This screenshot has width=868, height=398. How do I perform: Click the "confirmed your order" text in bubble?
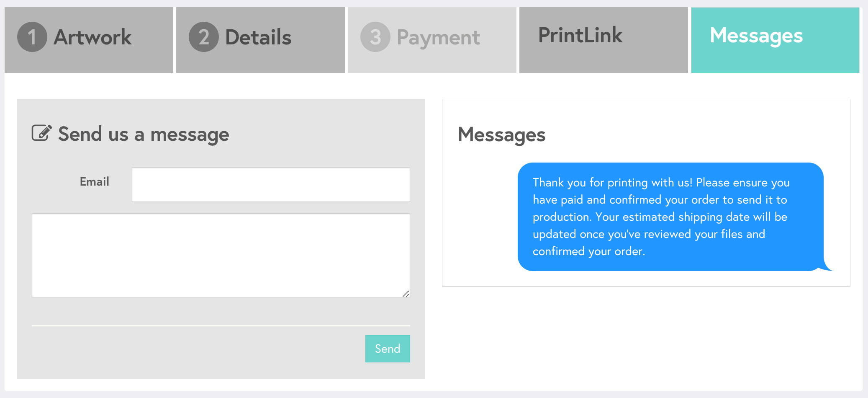[x=588, y=251]
